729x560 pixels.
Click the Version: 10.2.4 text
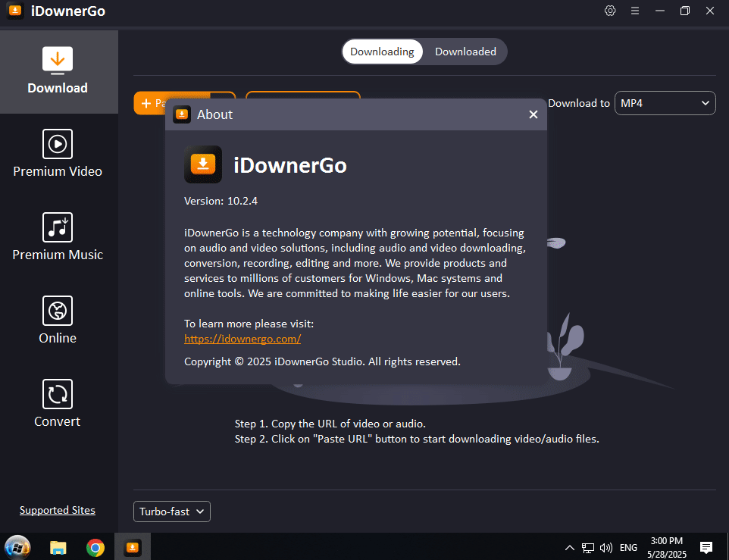point(221,202)
